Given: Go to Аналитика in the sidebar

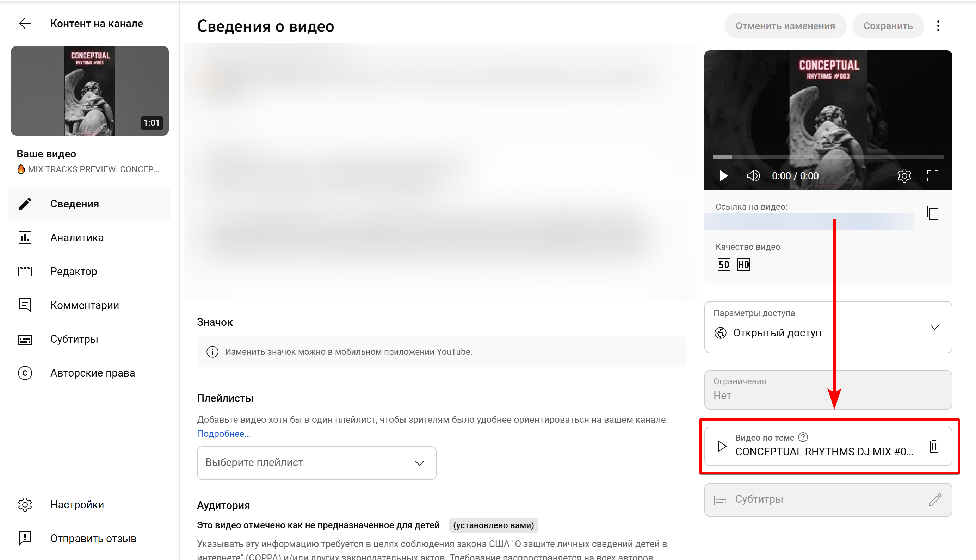Looking at the screenshot, I should coord(77,238).
